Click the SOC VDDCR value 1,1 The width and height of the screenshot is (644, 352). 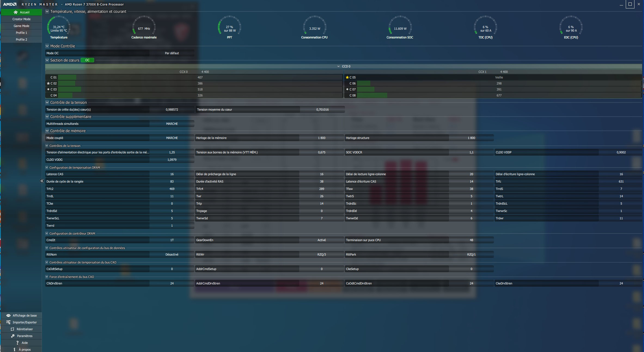(x=471, y=152)
